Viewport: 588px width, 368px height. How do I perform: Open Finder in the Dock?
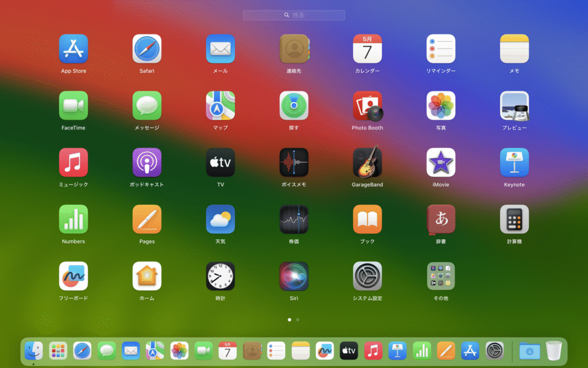34,351
